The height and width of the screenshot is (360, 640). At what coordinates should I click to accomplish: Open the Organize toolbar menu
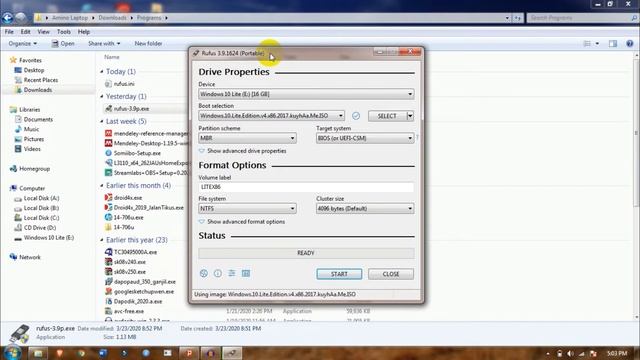(22, 43)
